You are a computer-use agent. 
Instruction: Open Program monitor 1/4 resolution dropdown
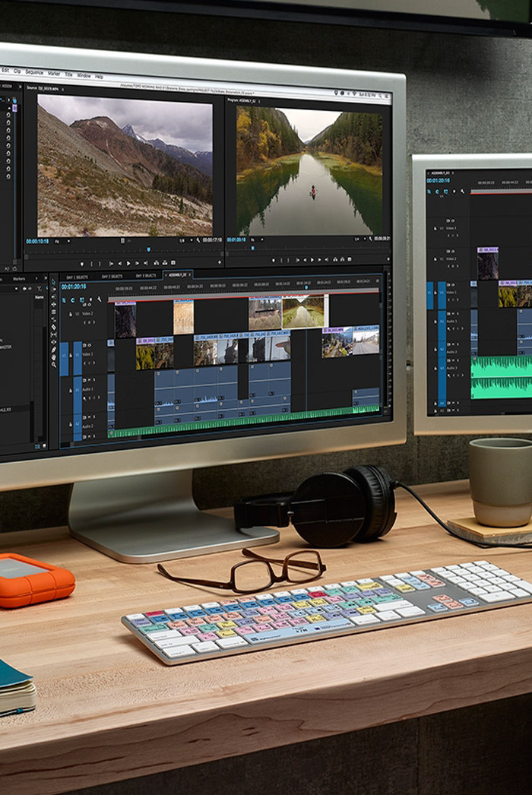pos(360,239)
